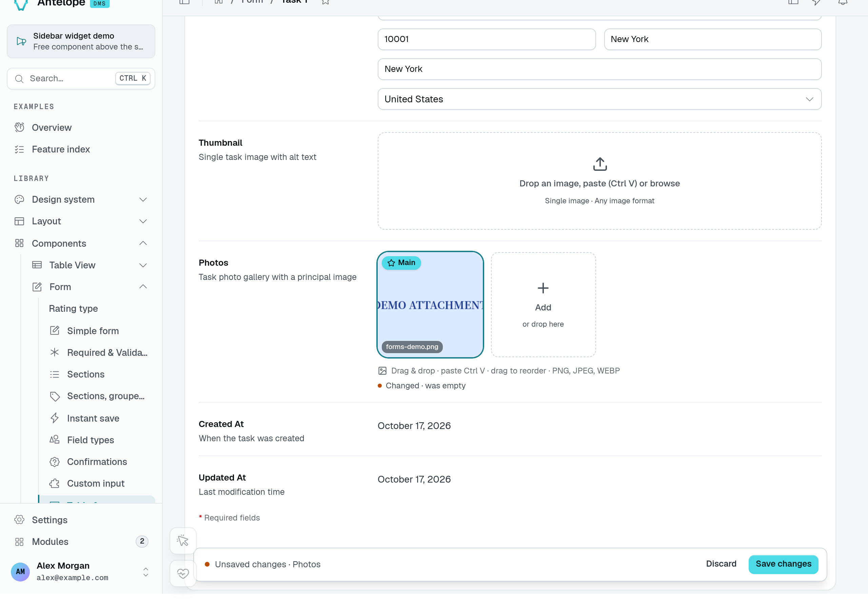Click the Sections list icon
Image resolution: width=868 pixels, height=610 pixels.
pyautogui.click(x=55, y=374)
